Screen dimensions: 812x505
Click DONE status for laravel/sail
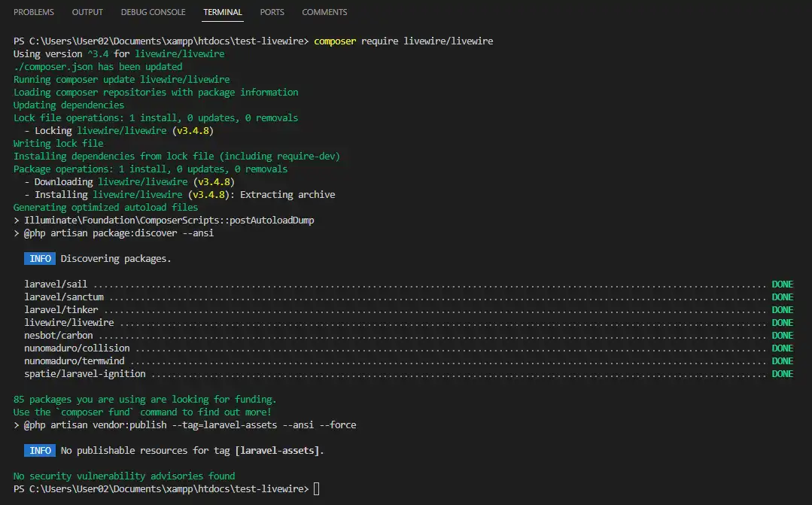pyautogui.click(x=783, y=284)
